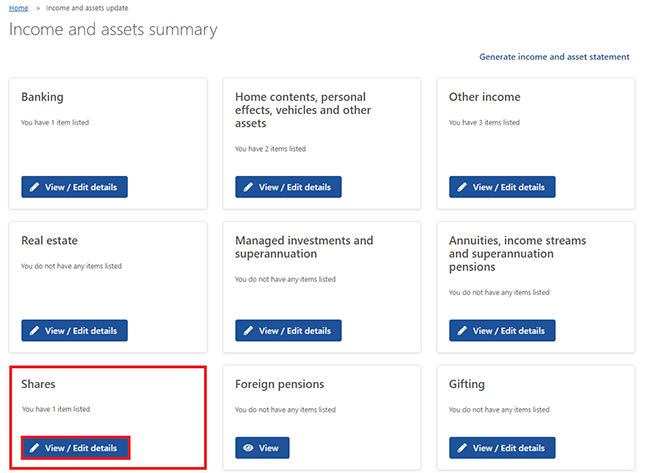Select the Real estate card heading

coord(49,241)
